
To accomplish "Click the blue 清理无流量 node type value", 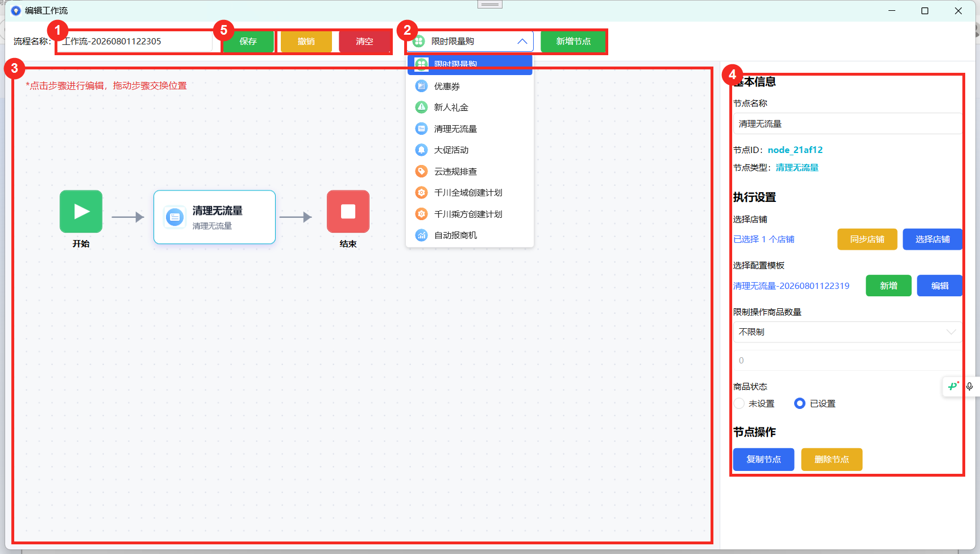I will (797, 167).
